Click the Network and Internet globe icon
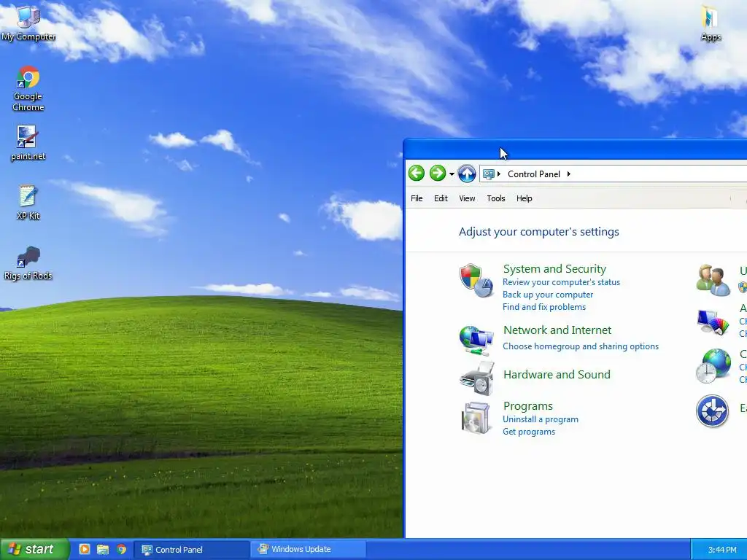This screenshot has height=560, width=747. 476,341
